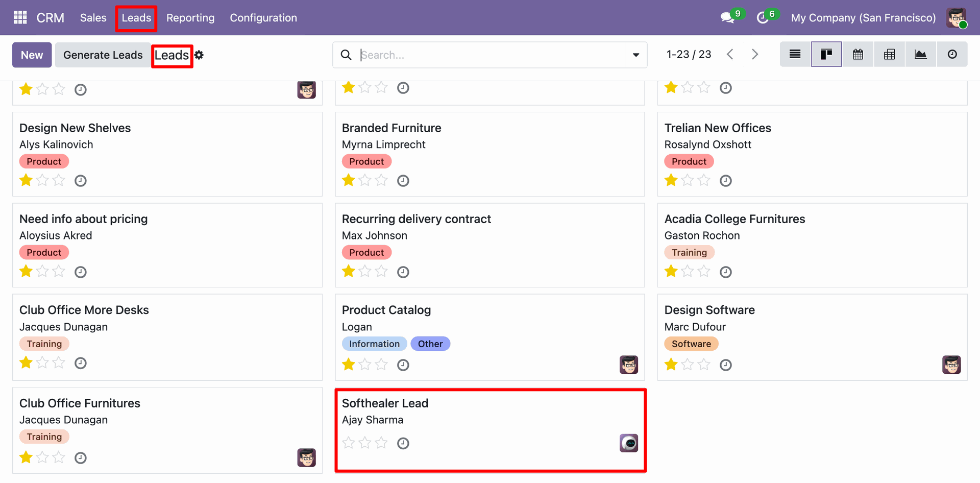The image size is (980, 483).
Task: Open activity clock on Product Catalog
Action: tap(403, 365)
